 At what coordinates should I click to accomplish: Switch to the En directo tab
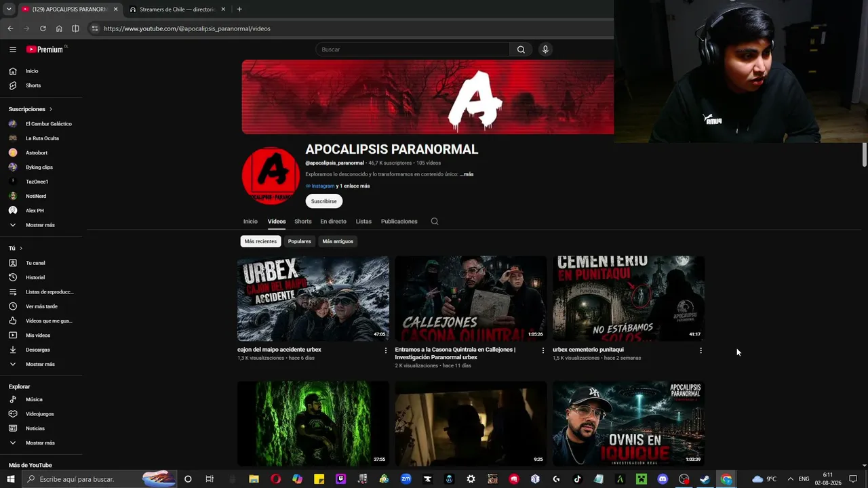[x=333, y=222]
